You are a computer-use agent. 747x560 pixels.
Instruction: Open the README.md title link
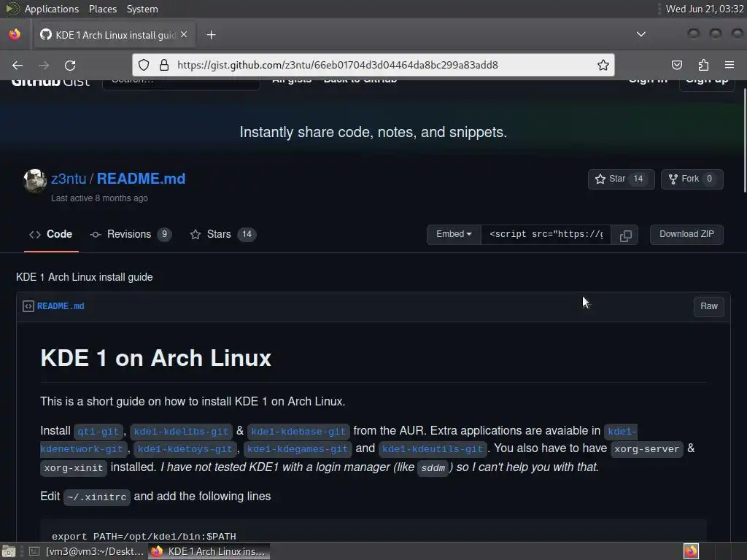[141, 179]
